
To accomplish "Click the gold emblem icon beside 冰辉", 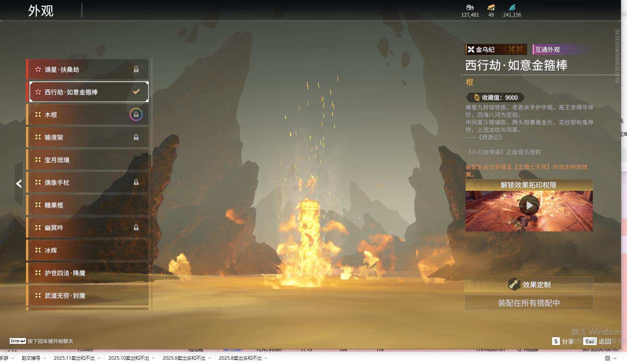I will (x=38, y=250).
